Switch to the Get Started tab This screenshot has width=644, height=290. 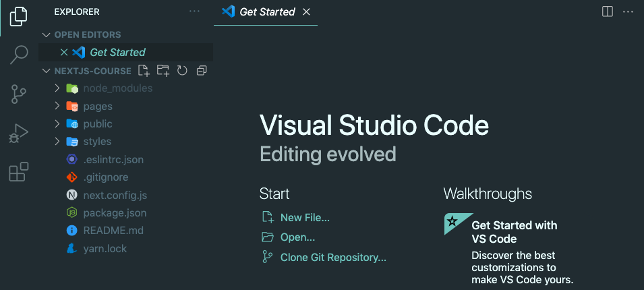(x=266, y=12)
